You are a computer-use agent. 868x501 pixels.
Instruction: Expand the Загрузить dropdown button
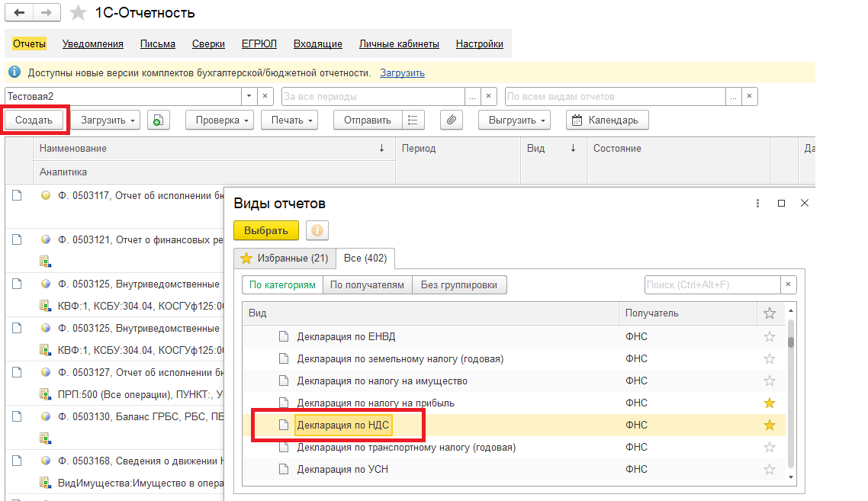click(x=106, y=120)
